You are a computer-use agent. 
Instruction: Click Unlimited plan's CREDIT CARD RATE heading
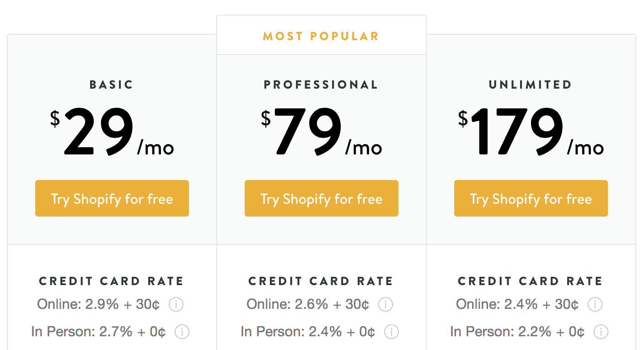pos(531,281)
